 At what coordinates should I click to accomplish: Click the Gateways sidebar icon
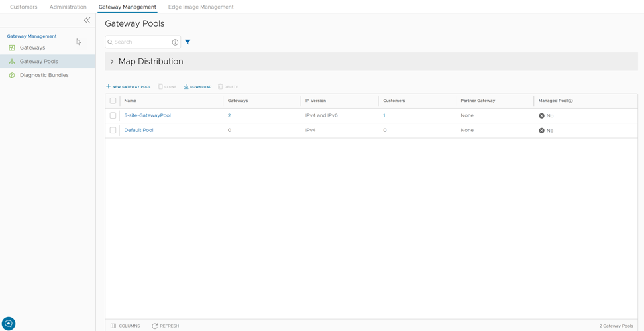[12, 48]
